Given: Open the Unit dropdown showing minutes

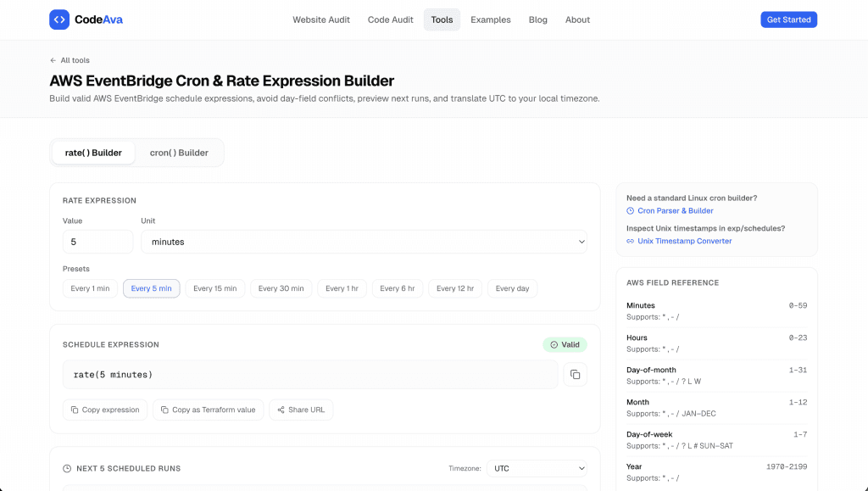Looking at the screenshot, I should click(x=364, y=242).
